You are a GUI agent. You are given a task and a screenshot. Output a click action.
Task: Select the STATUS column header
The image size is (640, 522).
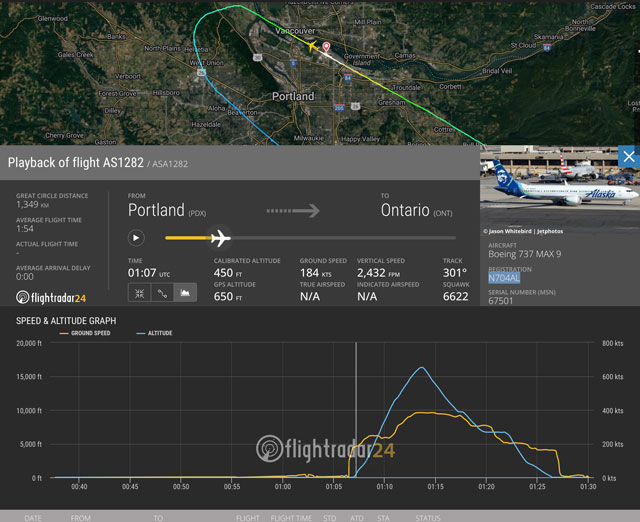[x=428, y=517]
